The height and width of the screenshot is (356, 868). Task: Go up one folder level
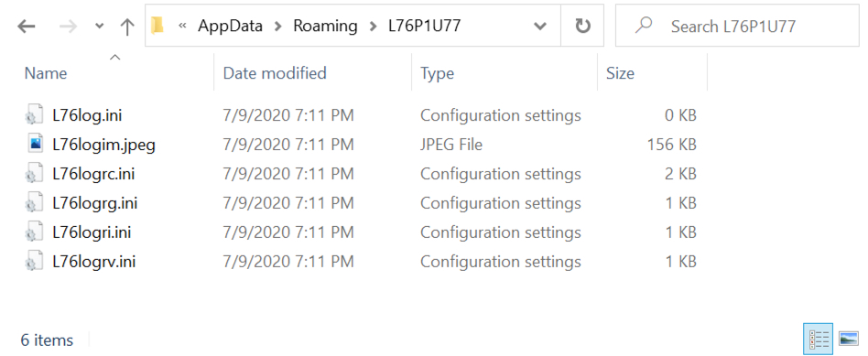(127, 26)
